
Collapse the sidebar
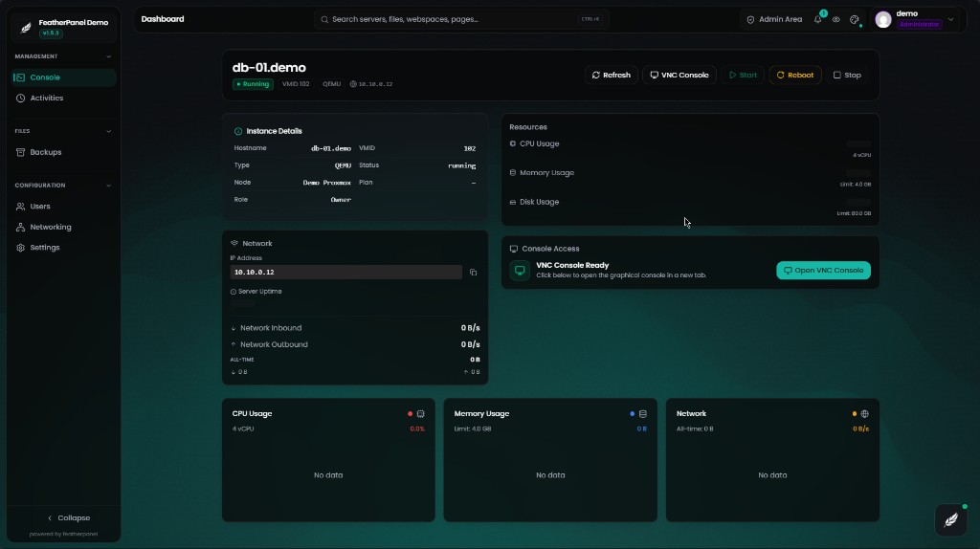[69, 517]
